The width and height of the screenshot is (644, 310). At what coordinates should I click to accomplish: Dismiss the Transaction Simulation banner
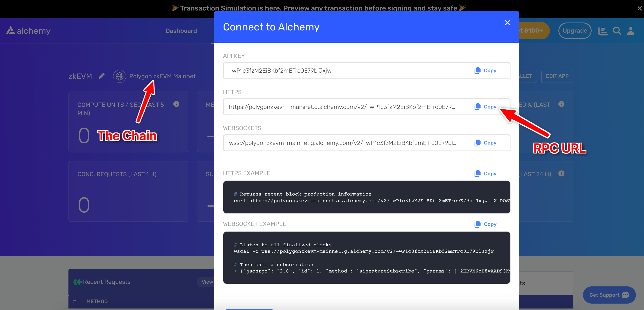click(x=640, y=8)
